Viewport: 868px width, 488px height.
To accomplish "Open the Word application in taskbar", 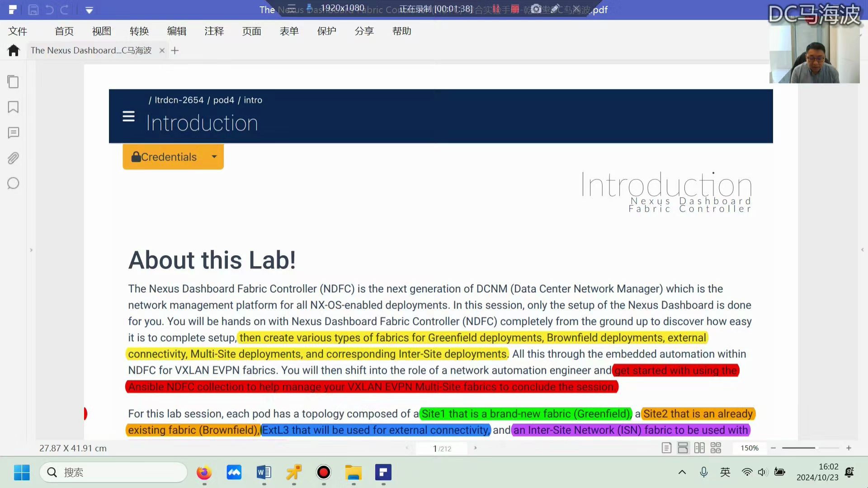I will coord(264,473).
